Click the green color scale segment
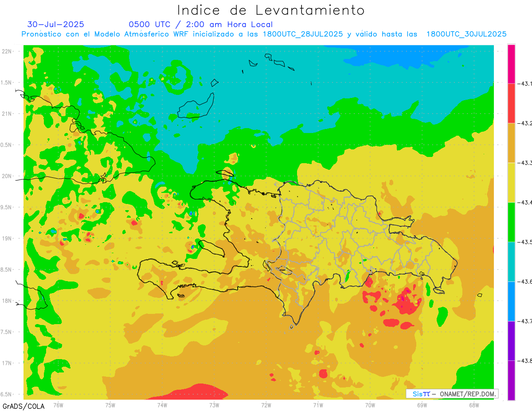This screenshot has height=411, width=532. click(511, 222)
